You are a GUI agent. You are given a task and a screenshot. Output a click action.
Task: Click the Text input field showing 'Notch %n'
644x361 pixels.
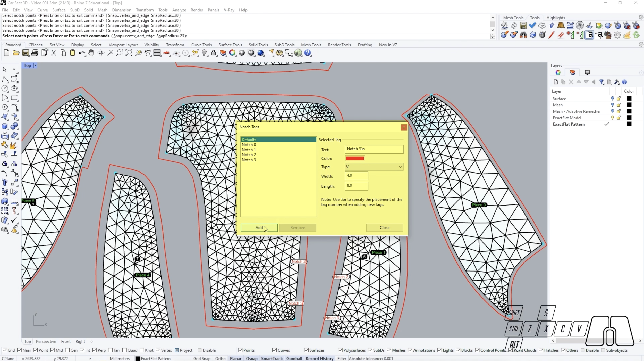point(374,149)
